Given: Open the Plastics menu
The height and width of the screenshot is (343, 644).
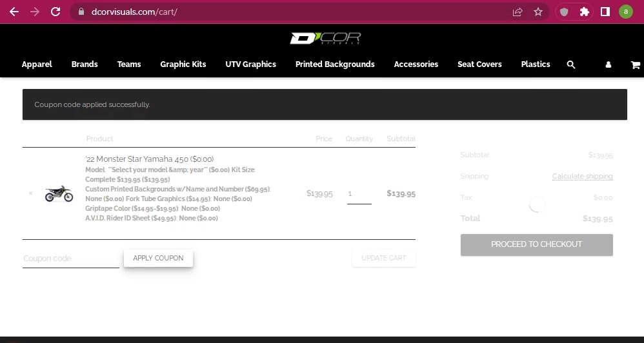Looking at the screenshot, I should click(536, 64).
